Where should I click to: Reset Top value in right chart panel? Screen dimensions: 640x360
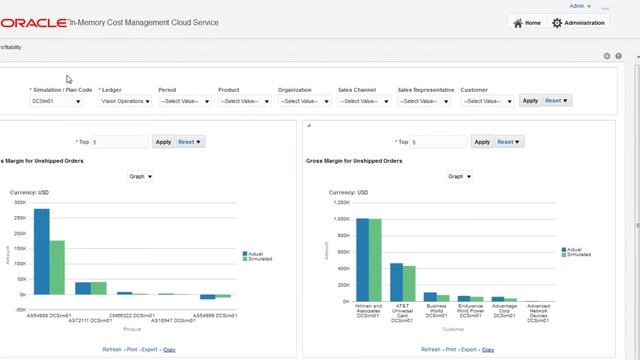509,142
